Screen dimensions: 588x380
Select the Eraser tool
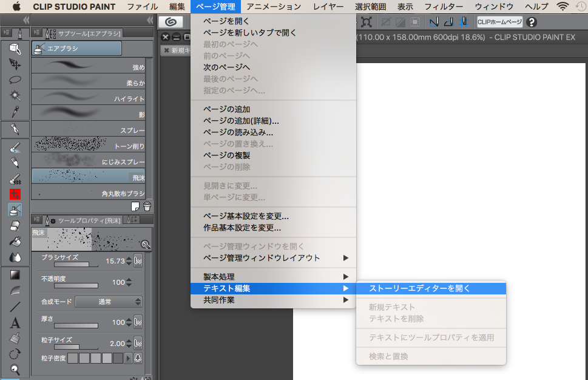click(15, 226)
